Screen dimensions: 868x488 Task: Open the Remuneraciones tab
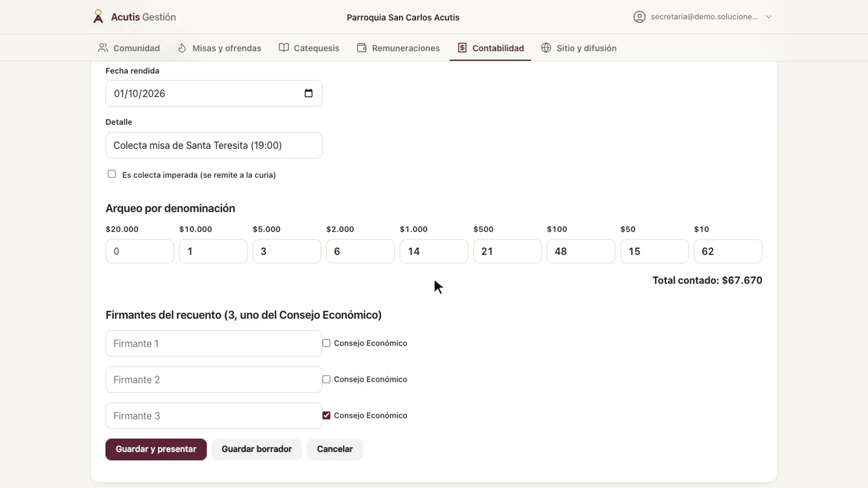[399, 48]
